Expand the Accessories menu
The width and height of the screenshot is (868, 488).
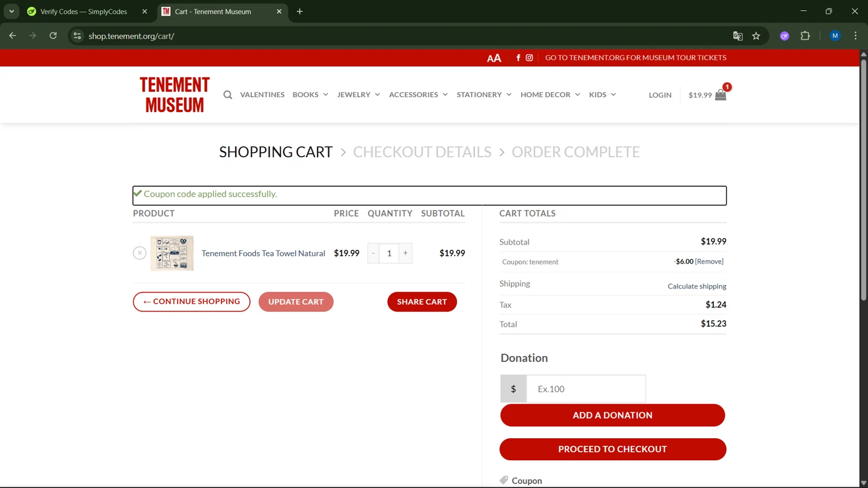tap(418, 95)
